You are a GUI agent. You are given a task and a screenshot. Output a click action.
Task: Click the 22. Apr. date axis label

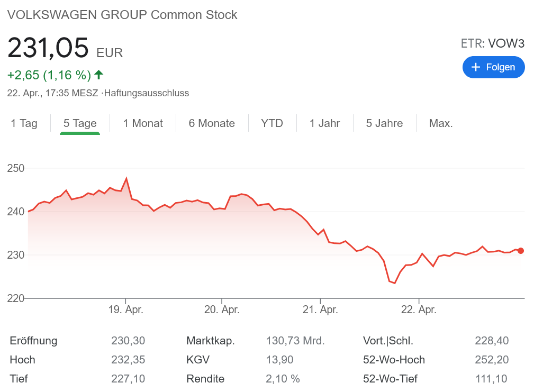pyautogui.click(x=419, y=310)
